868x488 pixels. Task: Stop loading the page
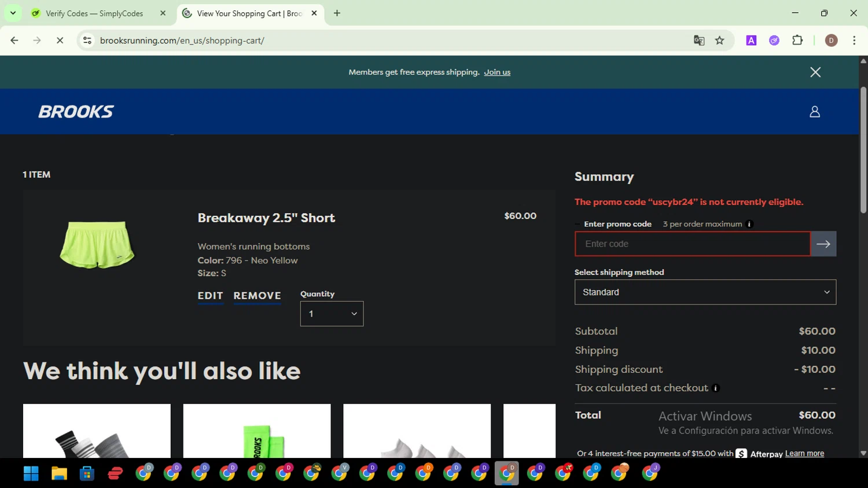pos(60,41)
